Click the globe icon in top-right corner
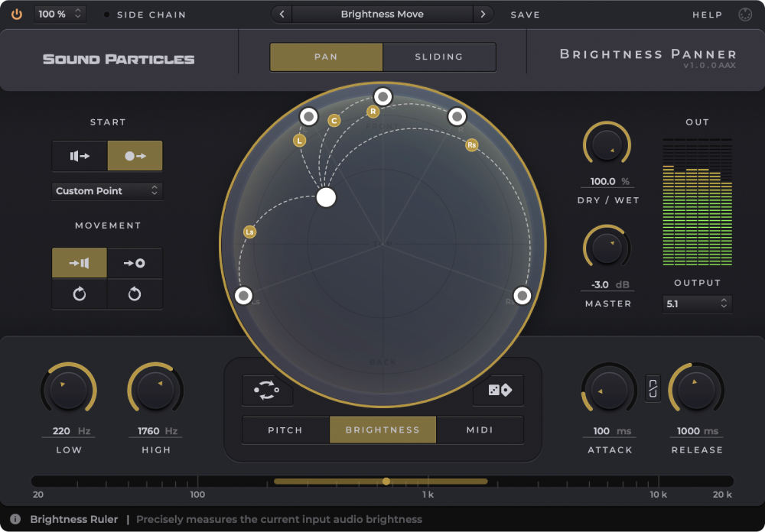 (744, 14)
